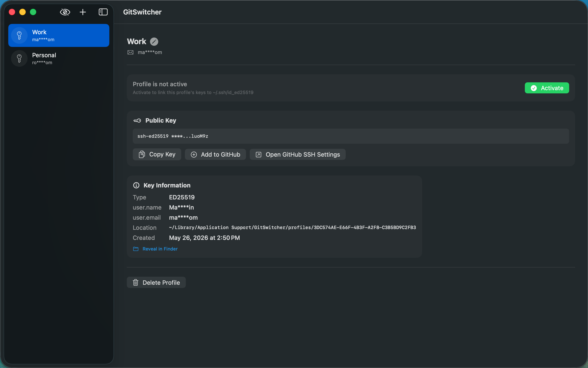Viewport: 588px width, 368px height.
Task: Maximize the window with green button
Action: (33, 12)
